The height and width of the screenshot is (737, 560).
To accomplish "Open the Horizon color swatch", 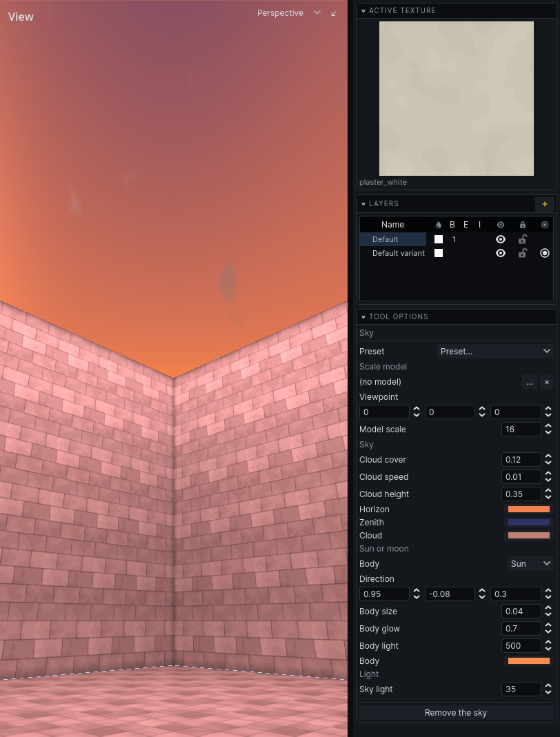I will point(528,509).
